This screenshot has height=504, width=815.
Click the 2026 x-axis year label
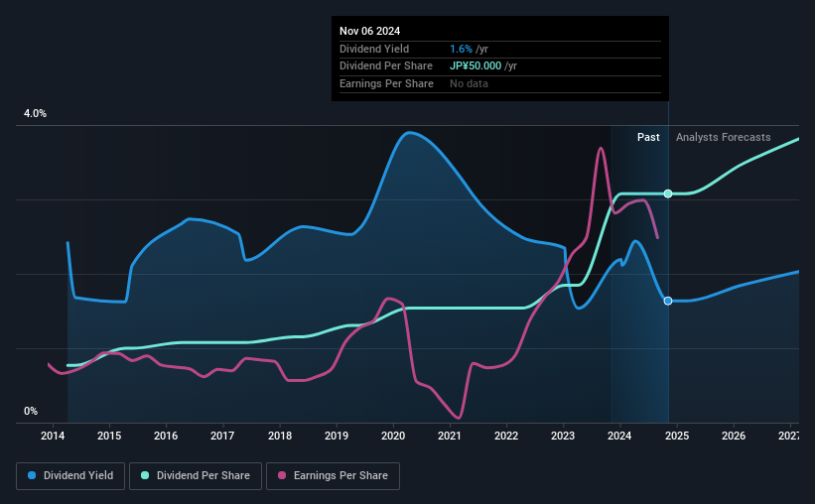[734, 436]
